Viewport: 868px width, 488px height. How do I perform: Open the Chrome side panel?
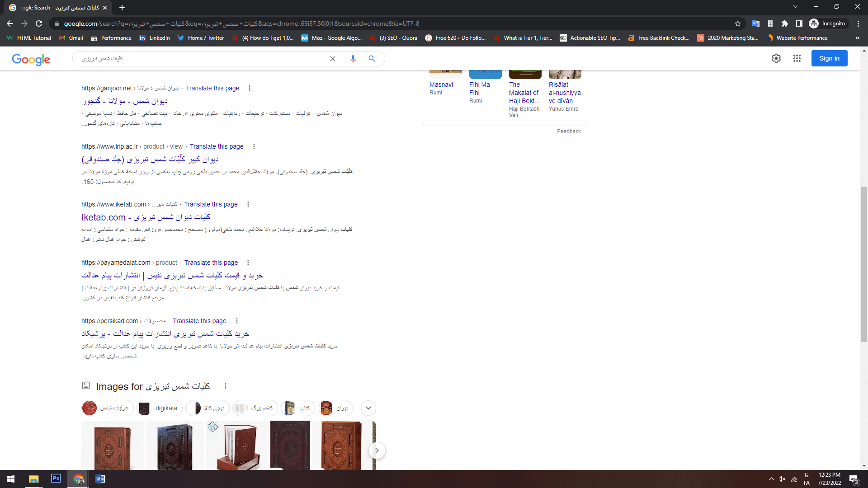tap(799, 23)
